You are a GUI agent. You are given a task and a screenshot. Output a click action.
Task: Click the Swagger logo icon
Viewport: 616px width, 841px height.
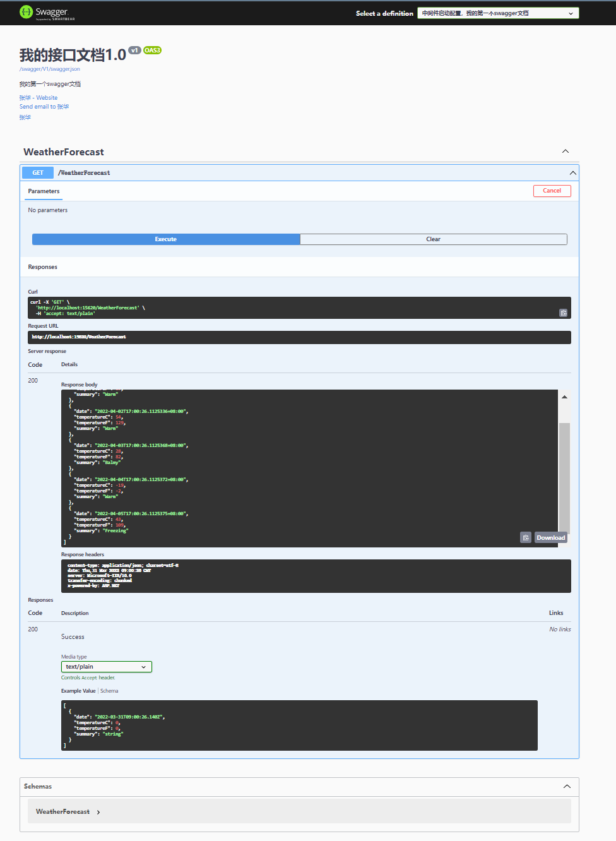click(x=26, y=12)
